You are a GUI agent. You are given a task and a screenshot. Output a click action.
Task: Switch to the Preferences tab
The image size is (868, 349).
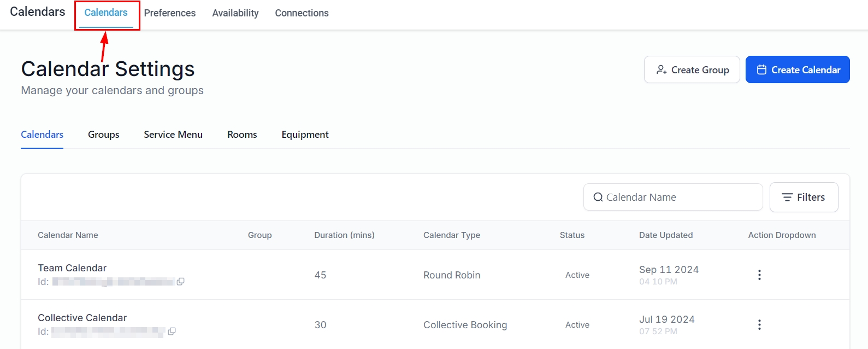(x=170, y=13)
